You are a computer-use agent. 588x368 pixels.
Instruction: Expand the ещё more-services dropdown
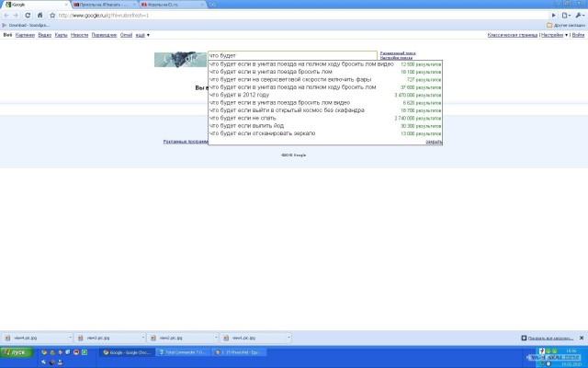pos(142,35)
